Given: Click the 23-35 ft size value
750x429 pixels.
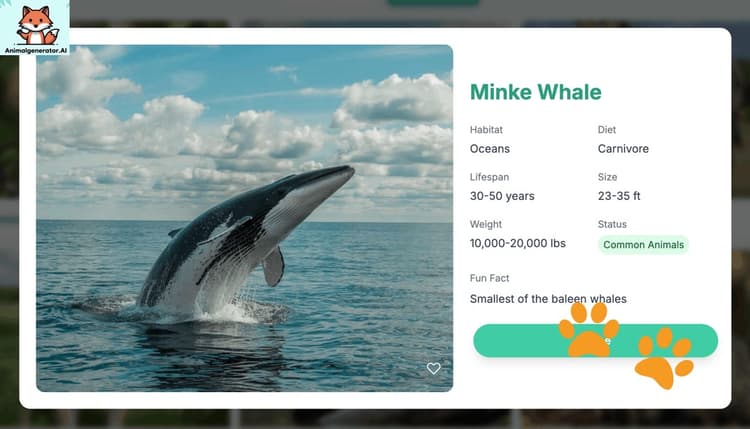Looking at the screenshot, I should (618, 196).
